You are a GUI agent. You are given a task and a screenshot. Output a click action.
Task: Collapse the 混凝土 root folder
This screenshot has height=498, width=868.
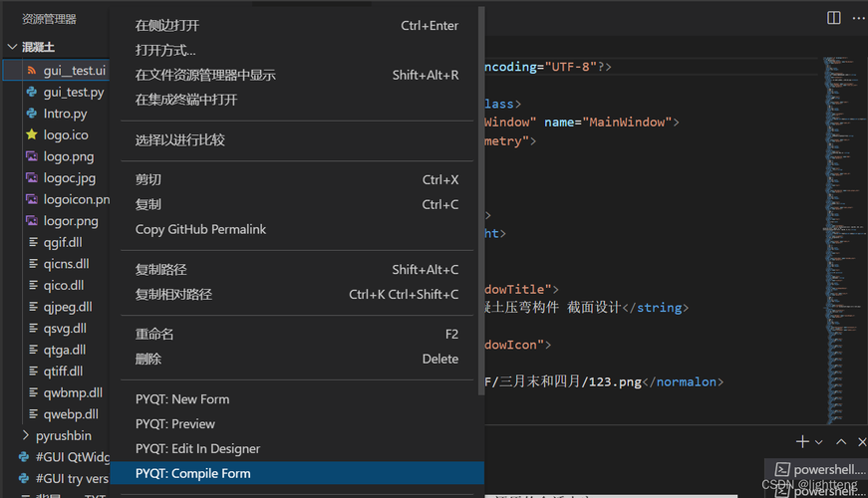pos(12,47)
